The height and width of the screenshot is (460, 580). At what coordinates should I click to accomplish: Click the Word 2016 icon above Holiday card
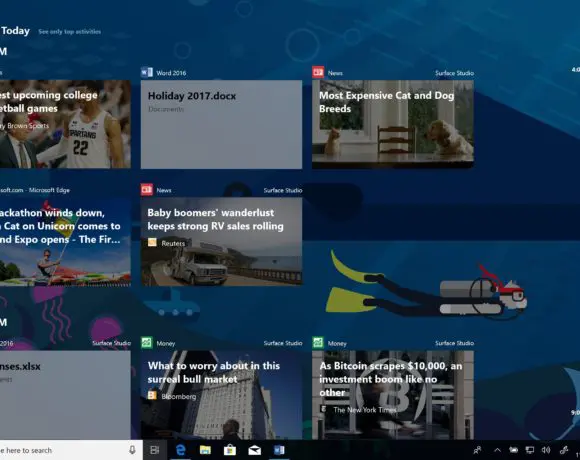(x=147, y=72)
